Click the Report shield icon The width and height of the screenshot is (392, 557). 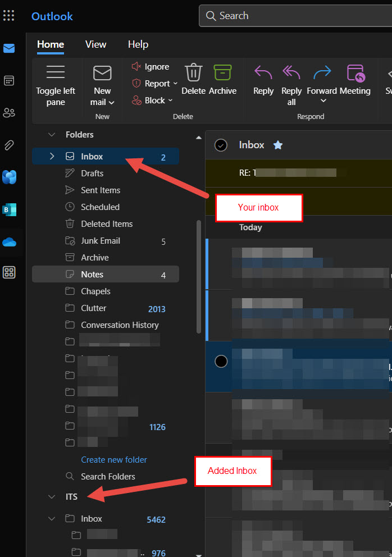[x=136, y=84]
